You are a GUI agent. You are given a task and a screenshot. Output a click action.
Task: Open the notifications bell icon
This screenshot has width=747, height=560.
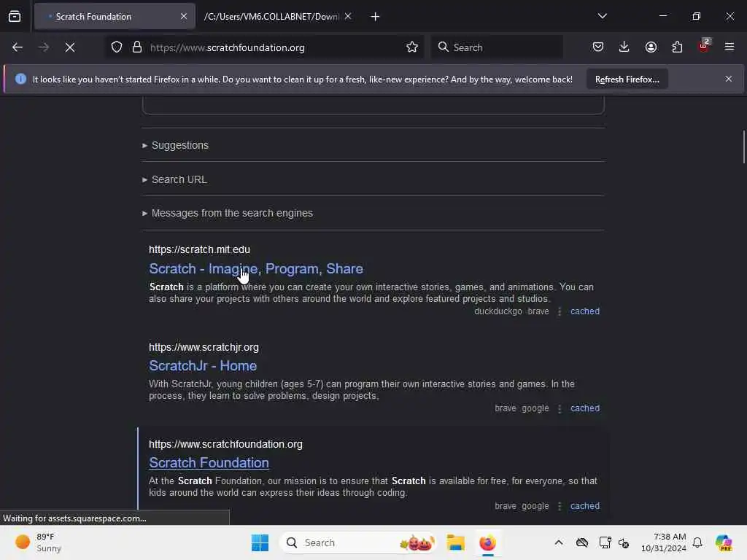(x=697, y=542)
